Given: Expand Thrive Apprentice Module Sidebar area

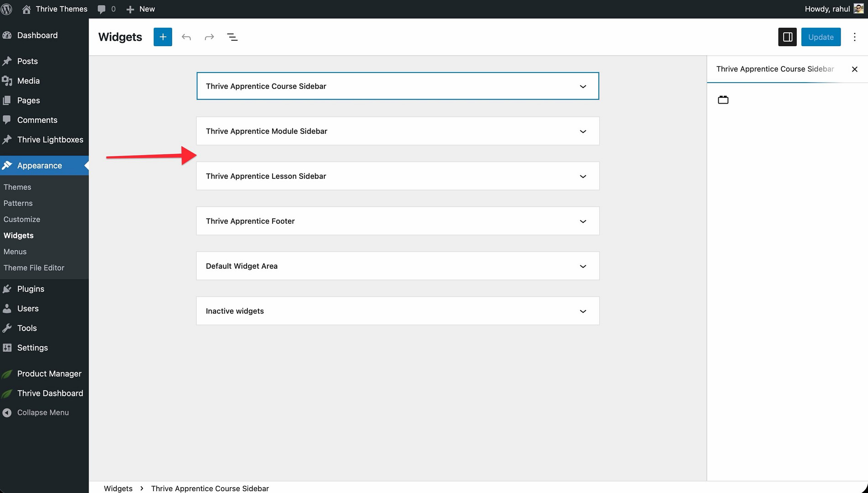Looking at the screenshot, I should (x=583, y=131).
